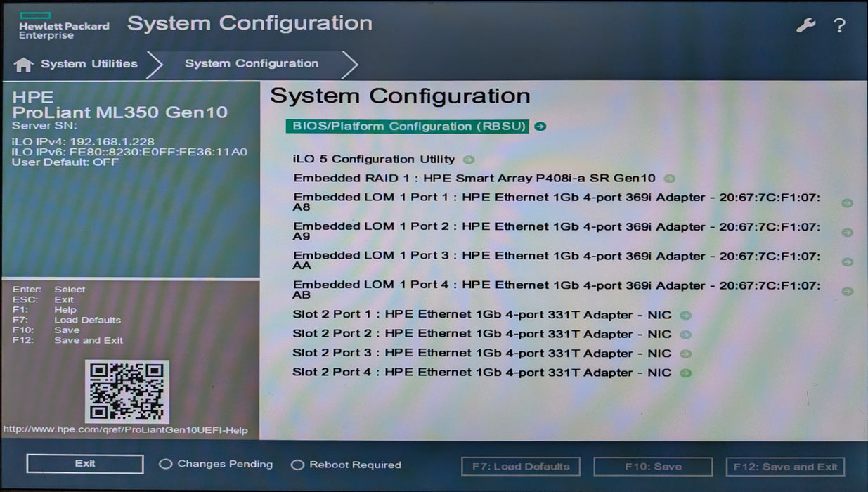Open the hpe.com ProLiantGen10UEFI-Help URL

pos(126,430)
